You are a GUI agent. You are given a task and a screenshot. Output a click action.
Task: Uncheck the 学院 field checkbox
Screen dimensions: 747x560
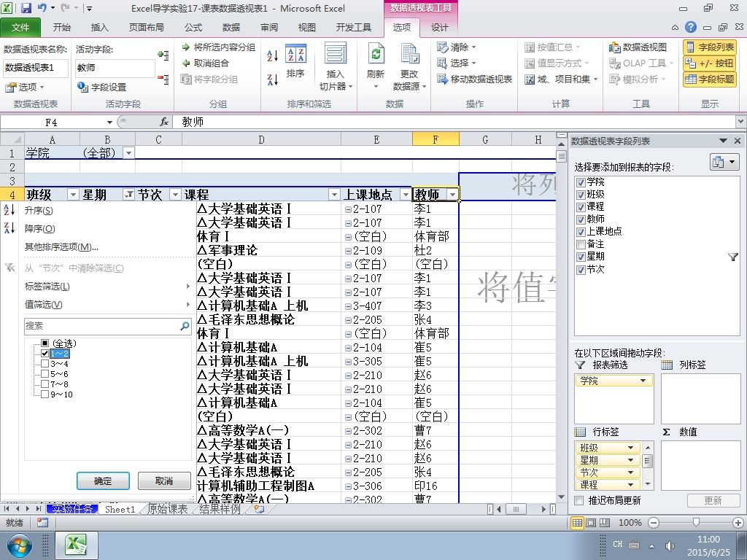pos(581,182)
